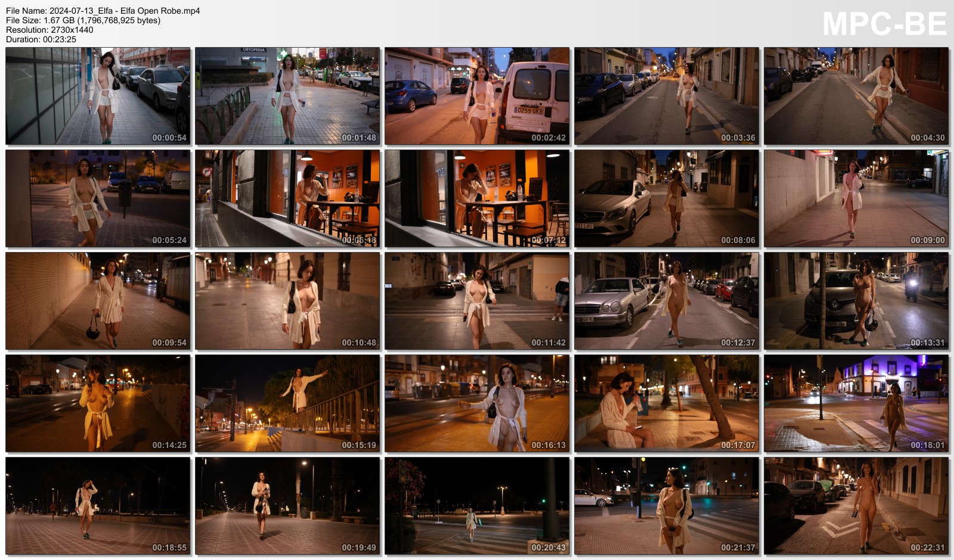Click the "File Size: 1.67 GB" line
Image resolution: width=954 pixels, height=560 pixels.
pos(83,20)
